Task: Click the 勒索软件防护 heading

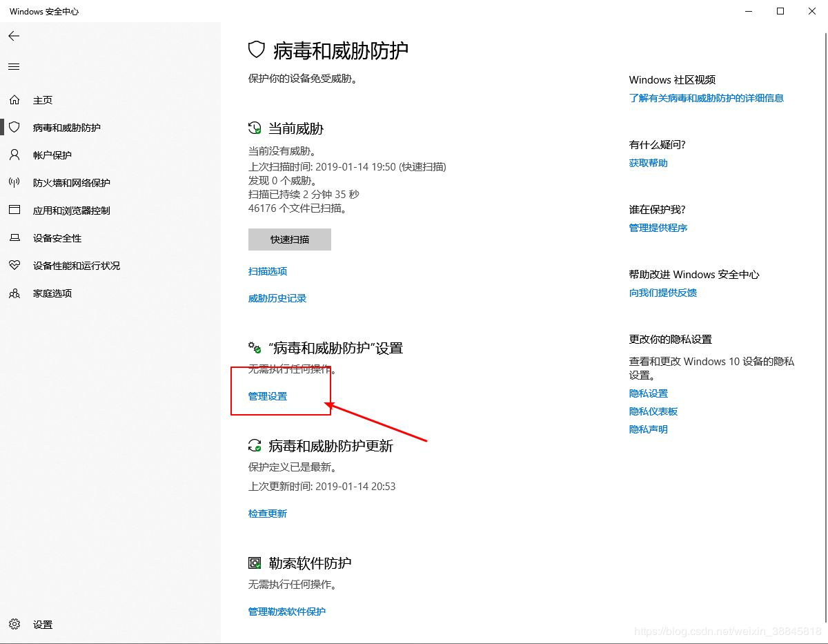Action: [x=310, y=563]
